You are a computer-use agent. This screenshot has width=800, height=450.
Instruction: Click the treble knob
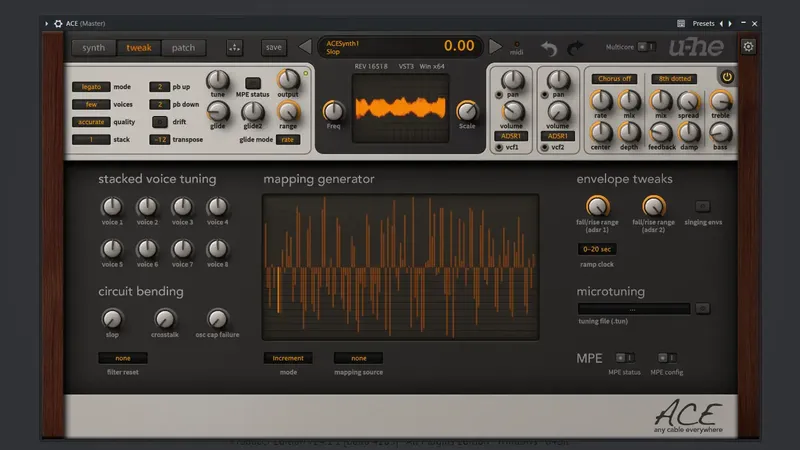720,101
